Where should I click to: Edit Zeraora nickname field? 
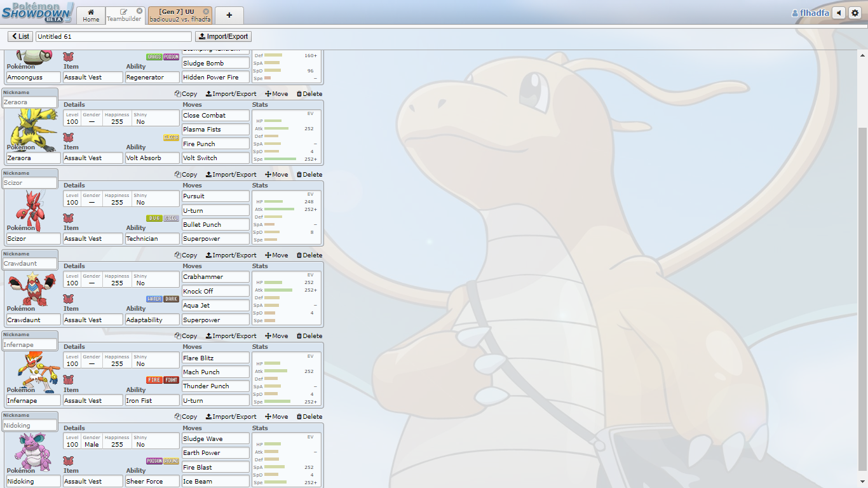(x=30, y=102)
